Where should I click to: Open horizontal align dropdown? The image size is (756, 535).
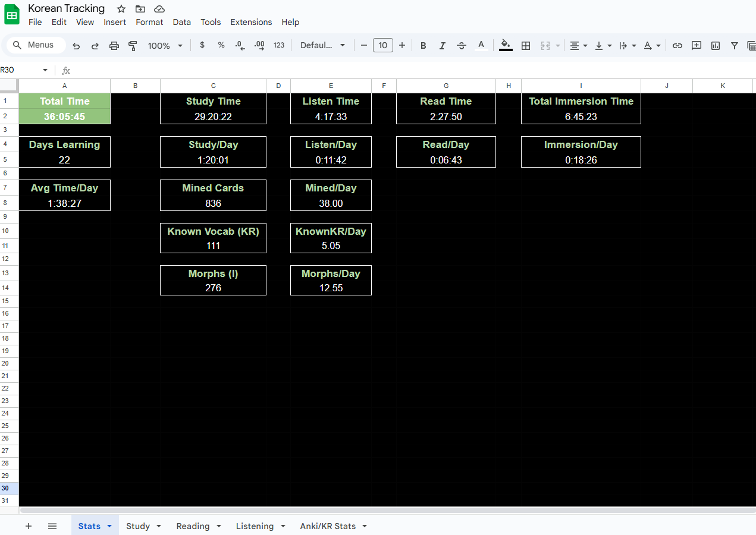click(578, 46)
